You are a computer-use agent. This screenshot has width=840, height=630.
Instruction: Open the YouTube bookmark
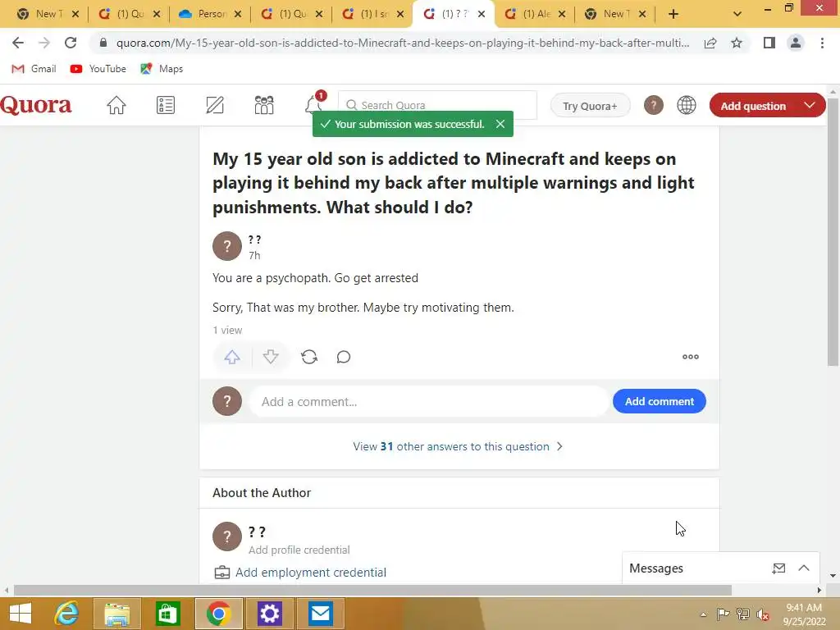pos(98,69)
